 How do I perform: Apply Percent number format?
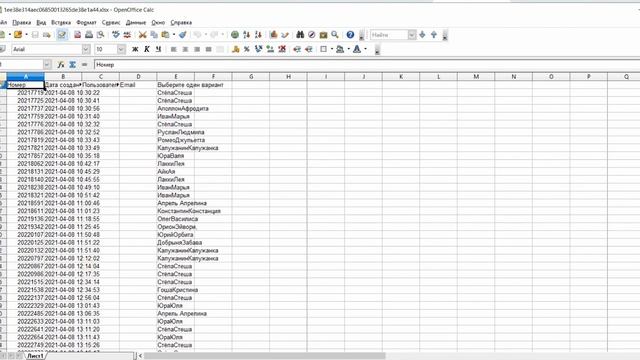click(247, 49)
